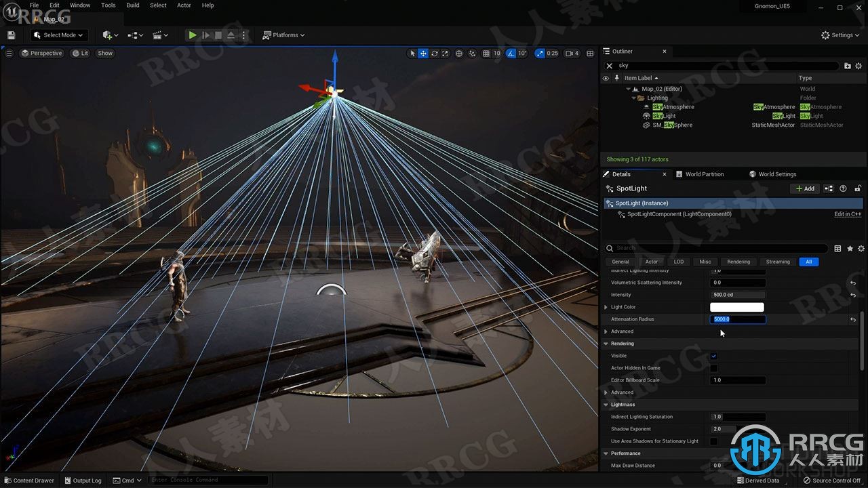Activate the Translate move tool

[423, 53]
